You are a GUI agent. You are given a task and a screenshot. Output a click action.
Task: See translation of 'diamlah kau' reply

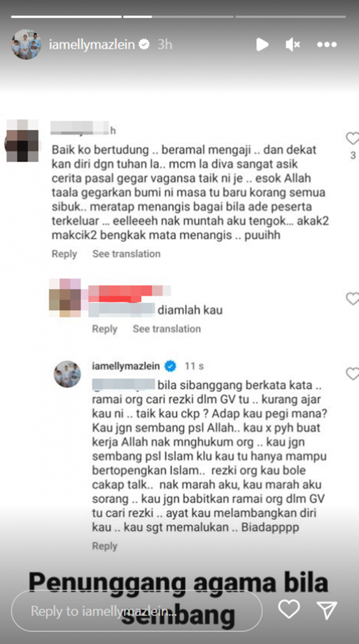[x=166, y=329]
